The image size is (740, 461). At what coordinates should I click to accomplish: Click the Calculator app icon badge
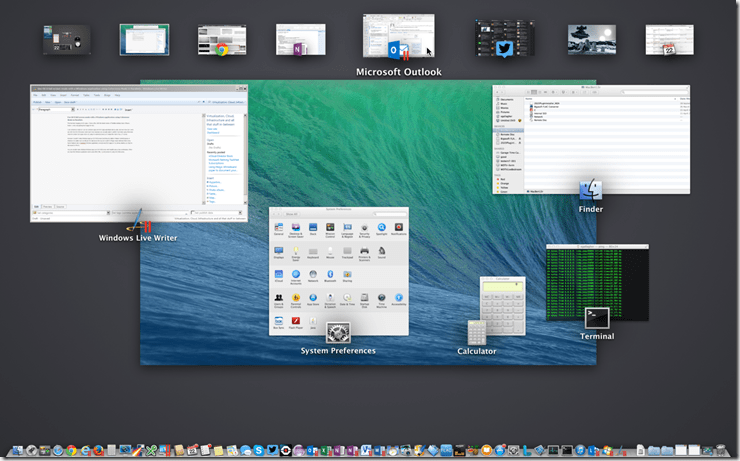tap(477, 332)
